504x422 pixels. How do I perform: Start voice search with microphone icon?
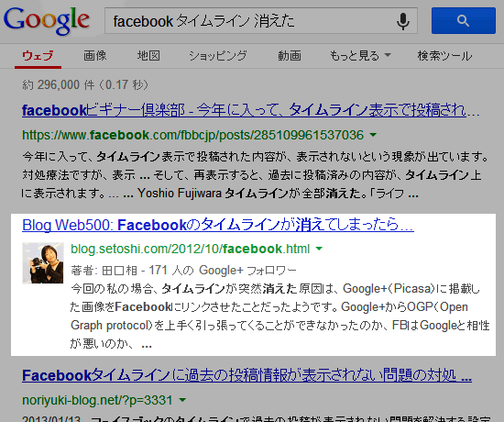(x=403, y=21)
